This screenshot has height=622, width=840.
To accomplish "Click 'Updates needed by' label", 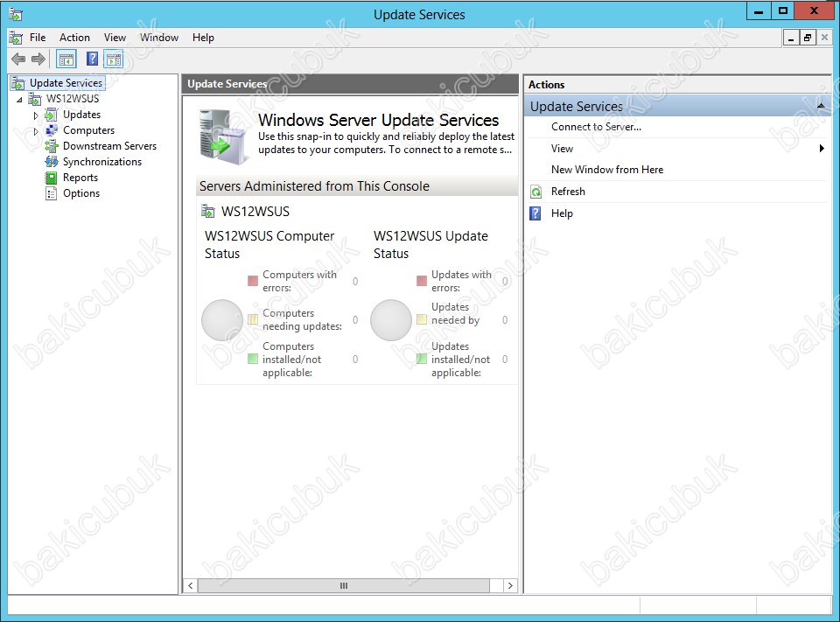I will (x=455, y=313).
